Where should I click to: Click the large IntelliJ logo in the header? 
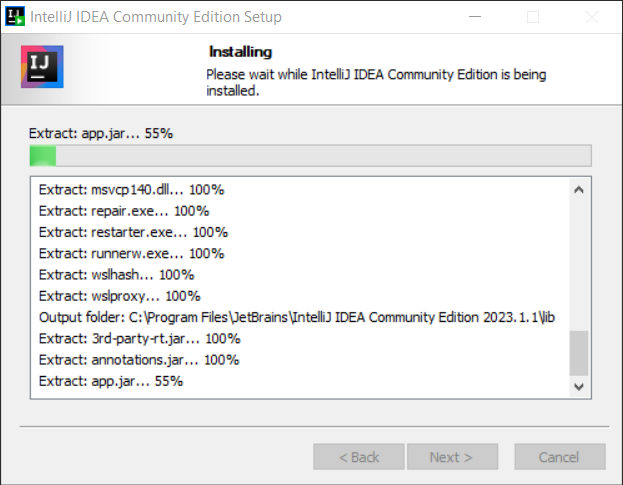tap(42, 68)
